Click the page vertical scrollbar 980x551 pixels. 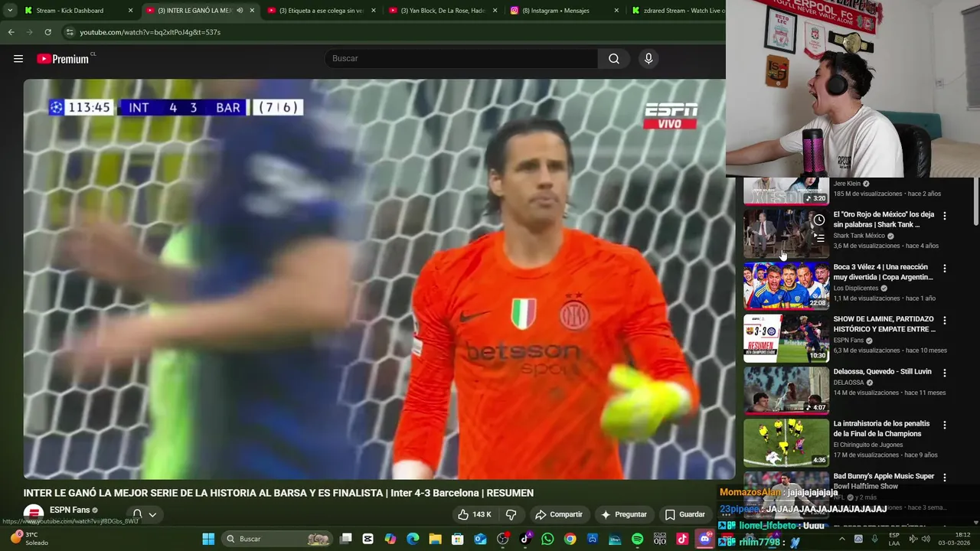[x=975, y=201]
